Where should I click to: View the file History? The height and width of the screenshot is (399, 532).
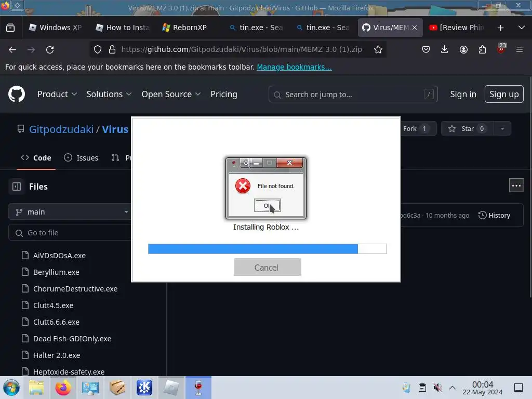pos(495,216)
